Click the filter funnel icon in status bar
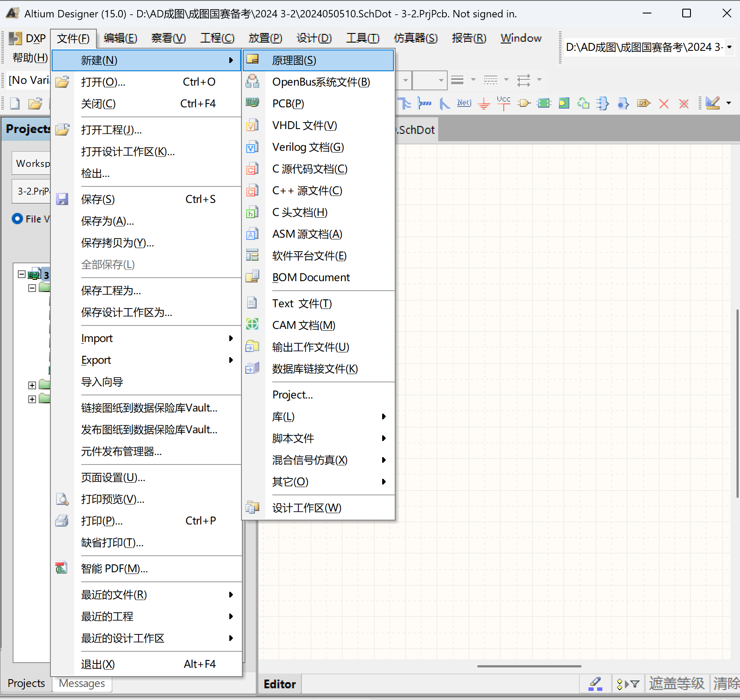Screen dimensions: 740x700 pyautogui.click(x=628, y=684)
